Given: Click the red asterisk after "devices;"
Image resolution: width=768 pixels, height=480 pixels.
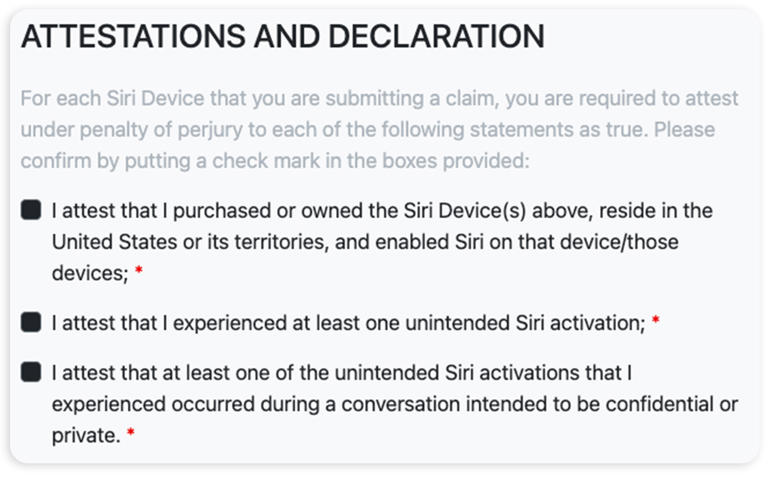Looking at the screenshot, I should pos(139,273).
